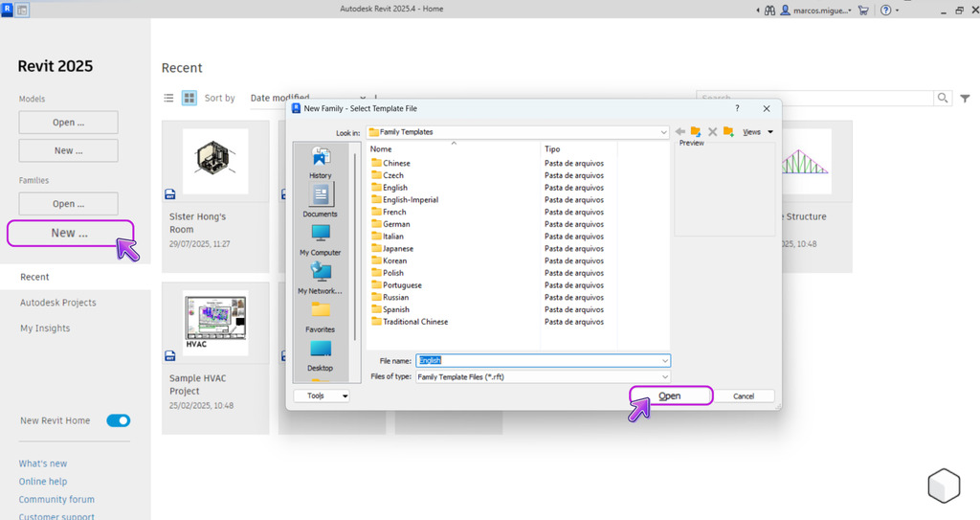Select the German folder
Image resolution: width=980 pixels, height=520 pixels.
click(x=390, y=224)
